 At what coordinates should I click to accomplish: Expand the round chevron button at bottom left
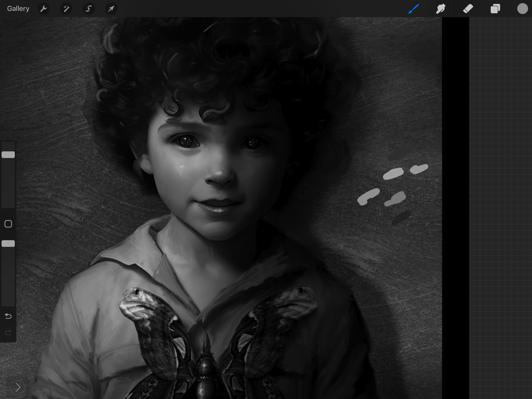coord(18,387)
